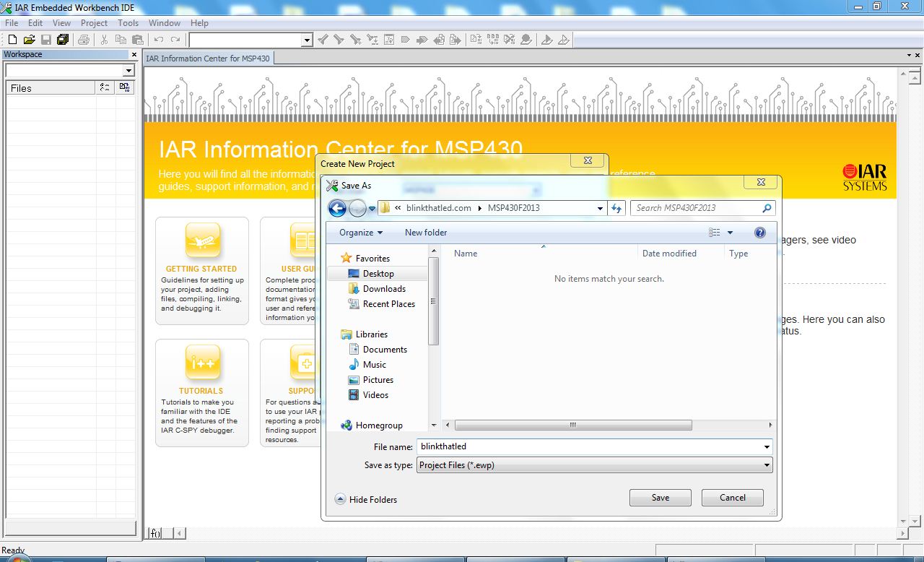Open the Project menu
The height and width of the screenshot is (562, 924).
94,23
